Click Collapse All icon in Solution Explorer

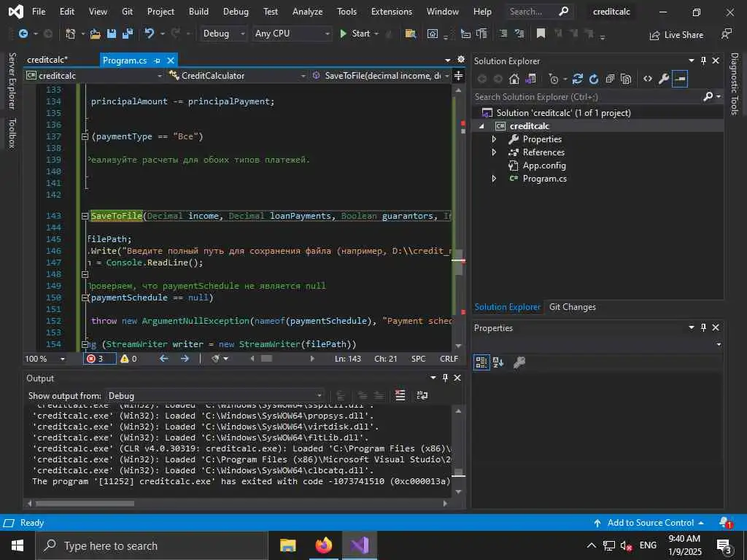tap(610, 79)
